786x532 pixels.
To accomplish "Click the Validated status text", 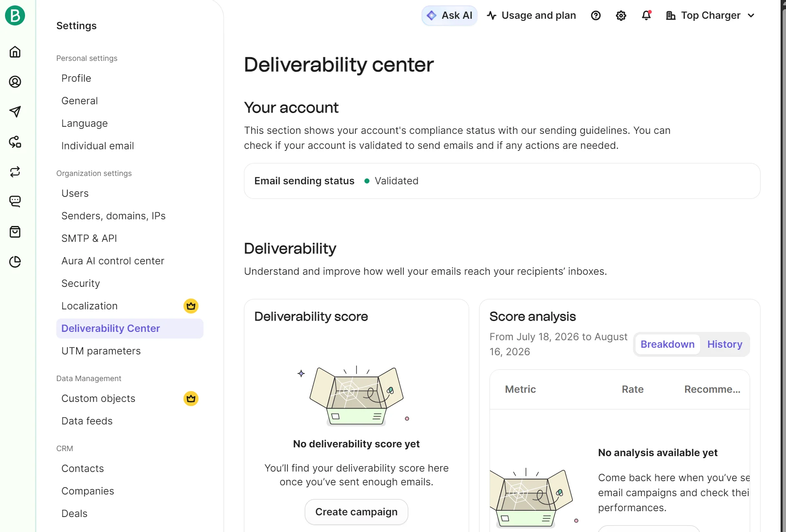I will (x=397, y=181).
